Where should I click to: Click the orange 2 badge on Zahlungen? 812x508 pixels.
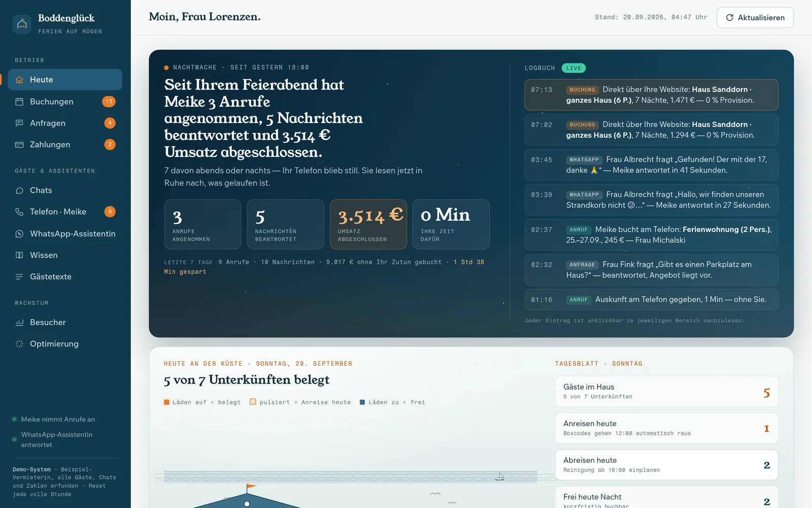pyautogui.click(x=110, y=145)
